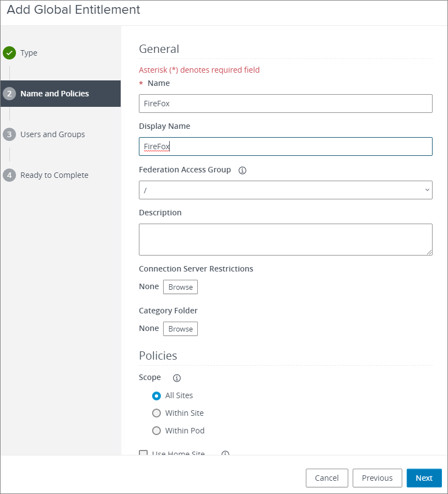Select the Within Site scope option
The width and height of the screenshot is (448, 494).
[x=156, y=413]
